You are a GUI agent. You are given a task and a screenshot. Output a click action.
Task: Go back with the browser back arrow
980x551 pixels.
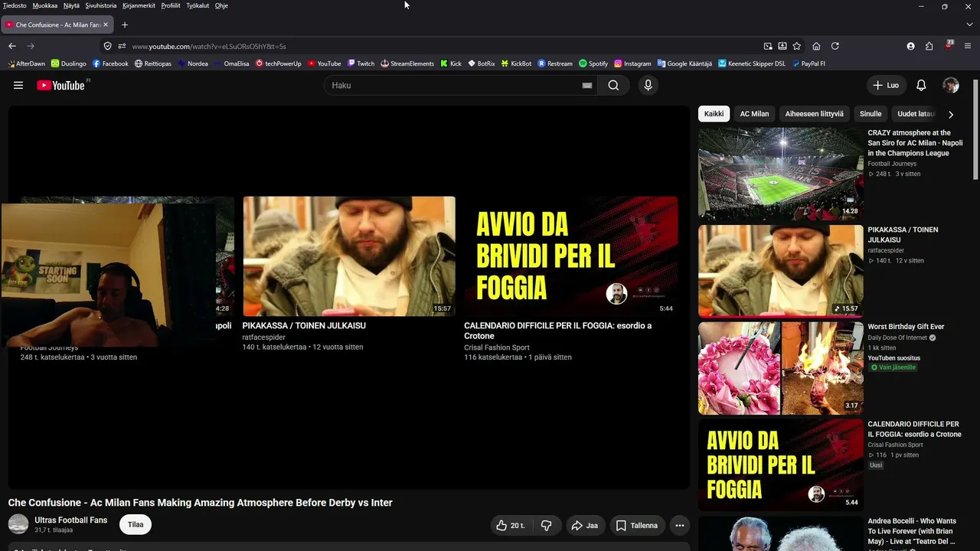click(x=12, y=46)
